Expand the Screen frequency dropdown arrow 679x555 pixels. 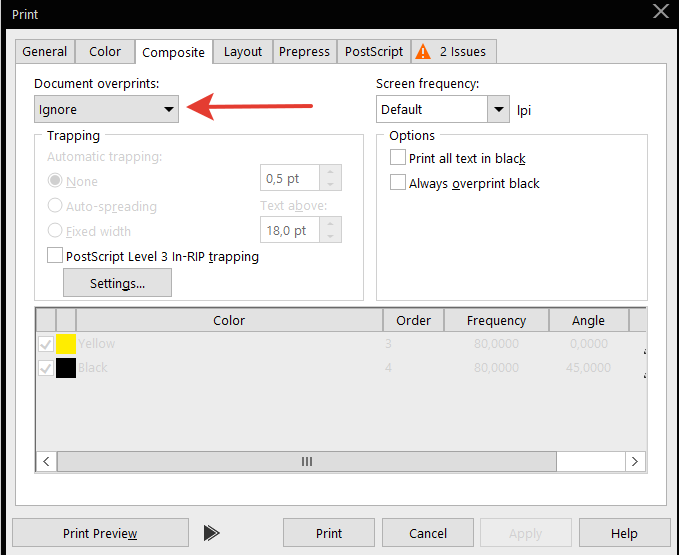[x=498, y=109]
